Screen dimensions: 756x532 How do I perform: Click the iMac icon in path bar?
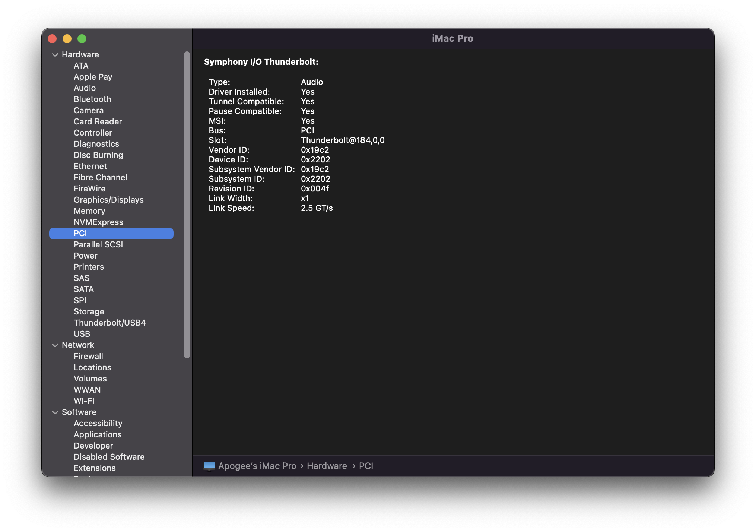(209, 466)
